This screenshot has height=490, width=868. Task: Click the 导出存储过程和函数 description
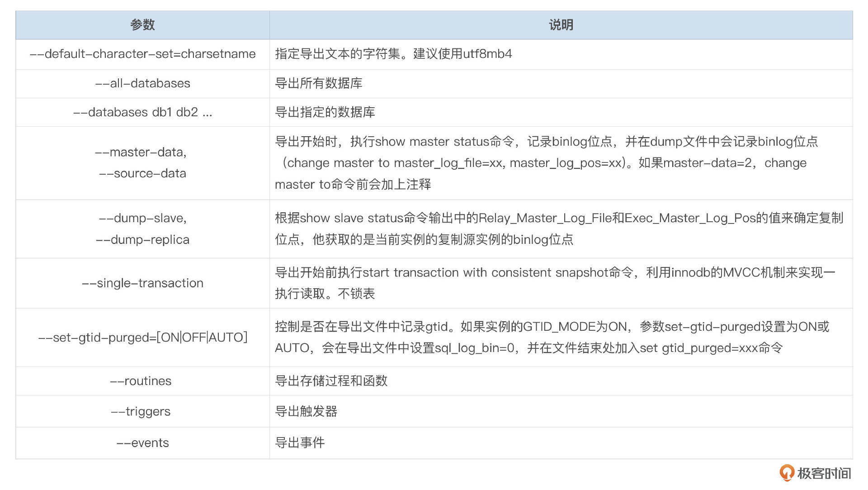click(331, 381)
